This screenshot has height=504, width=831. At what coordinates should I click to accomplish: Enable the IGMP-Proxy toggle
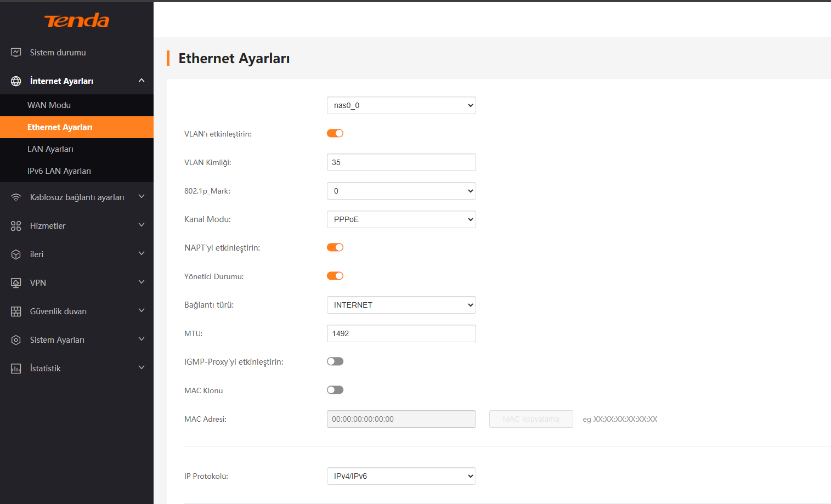pos(335,361)
